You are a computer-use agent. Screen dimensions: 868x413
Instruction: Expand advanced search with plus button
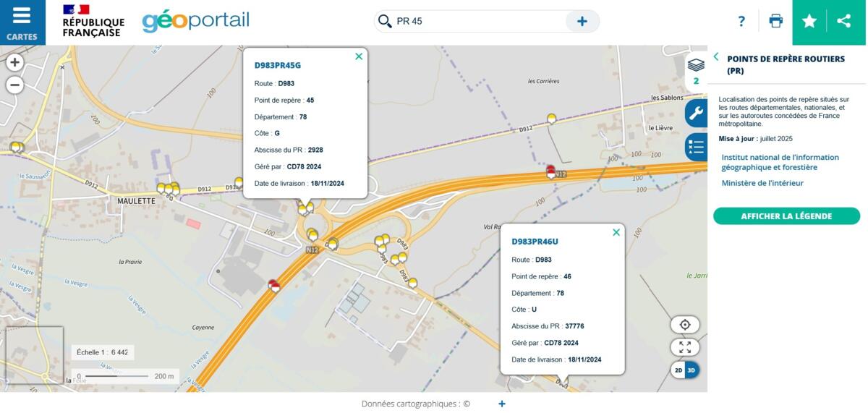point(582,22)
